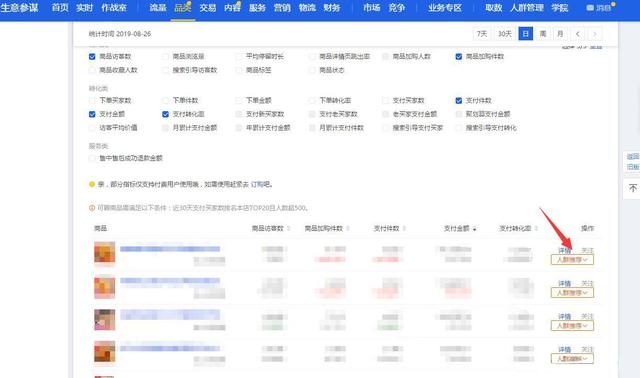
Task: Select the 月 time granularity button
Action: tap(560, 34)
